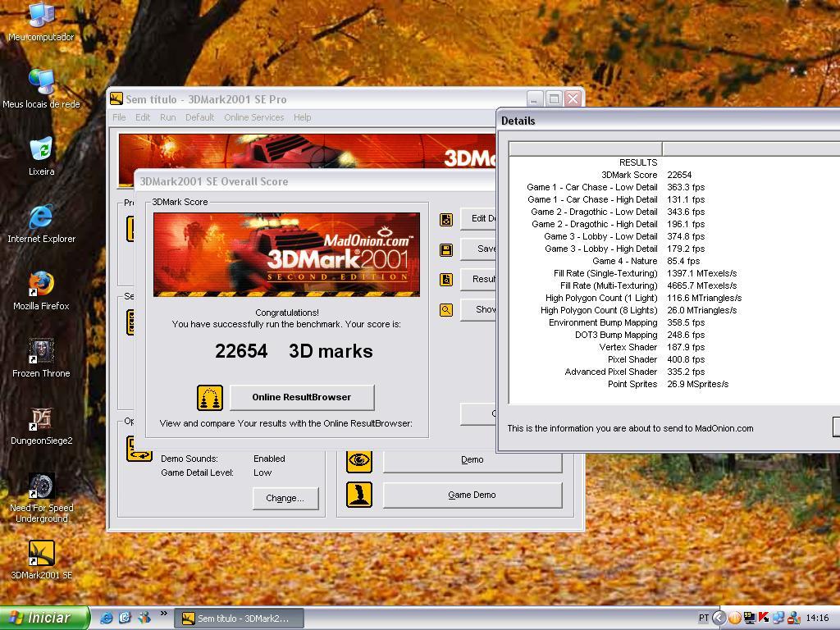Click the 14:16 taskbar clock
Image resolution: width=840 pixels, height=630 pixels.
click(x=817, y=619)
